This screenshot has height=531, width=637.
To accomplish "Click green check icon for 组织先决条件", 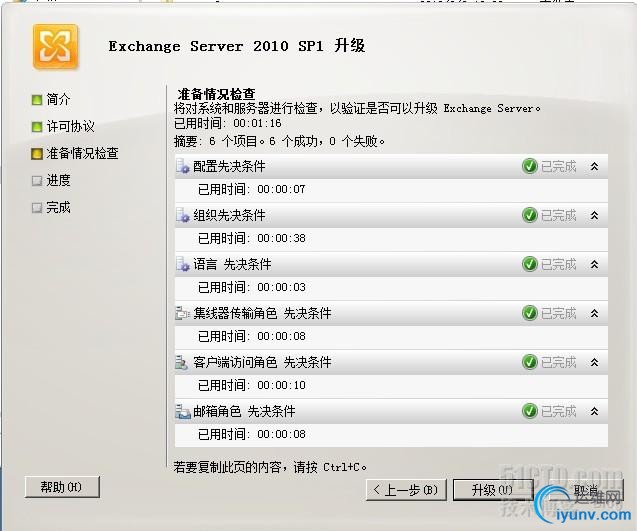I will (530, 215).
